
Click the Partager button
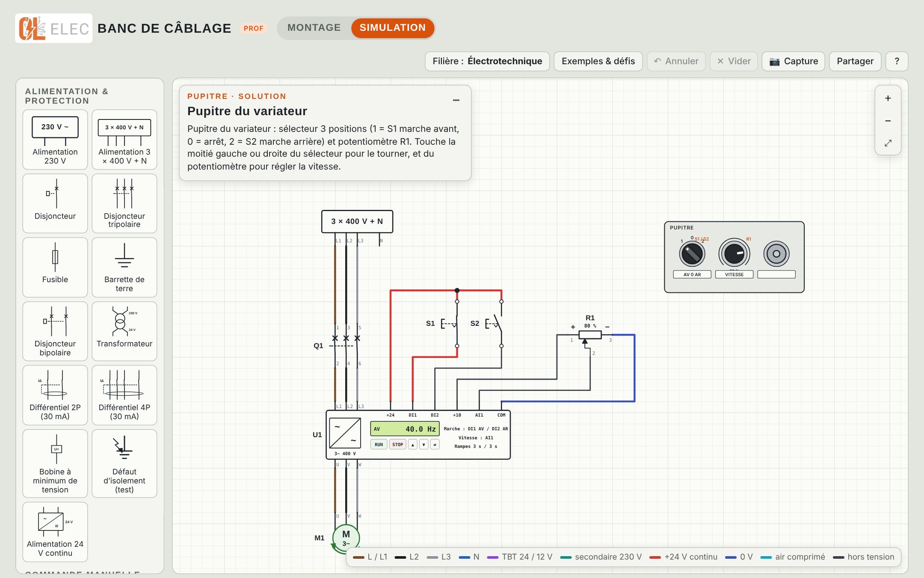click(x=855, y=61)
